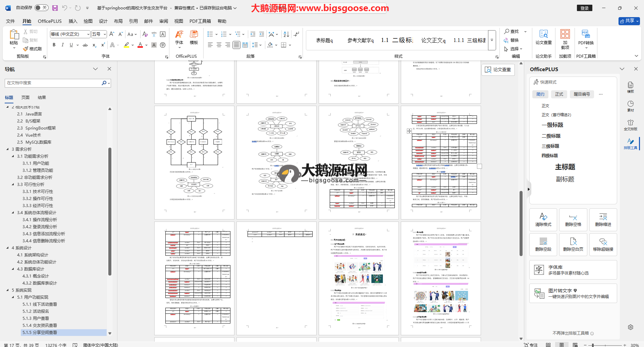The image size is (644, 347).
Task: Click the italic formatting icon
Action: [x=62, y=45]
